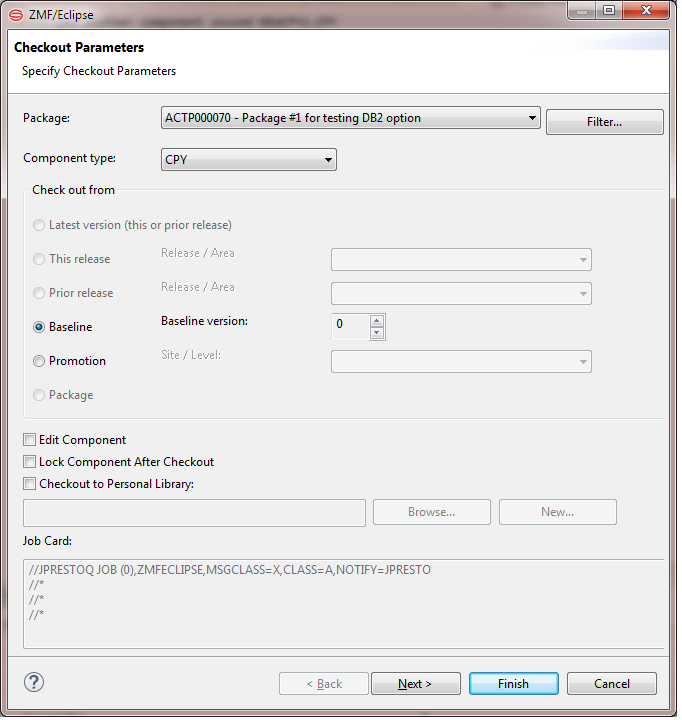
Task: Tick Lock Component After Checkout
Action: (29, 461)
